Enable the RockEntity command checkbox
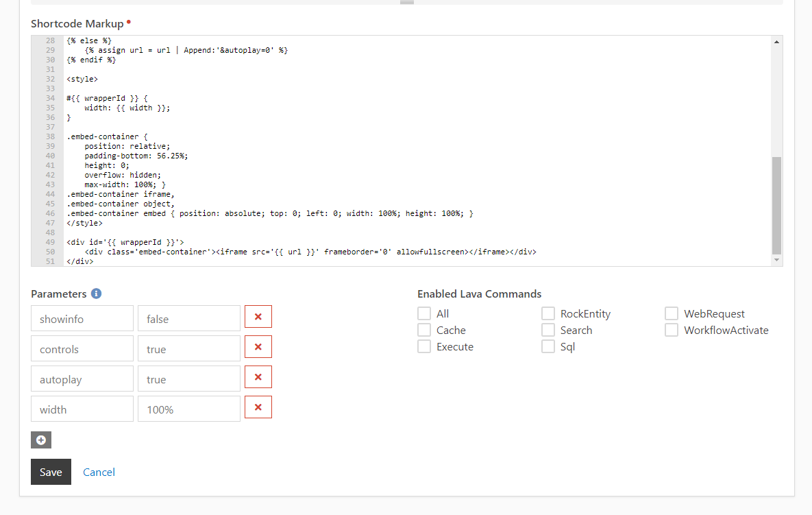Image resolution: width=812 pixels, height=515 pixels. point(548,313)
